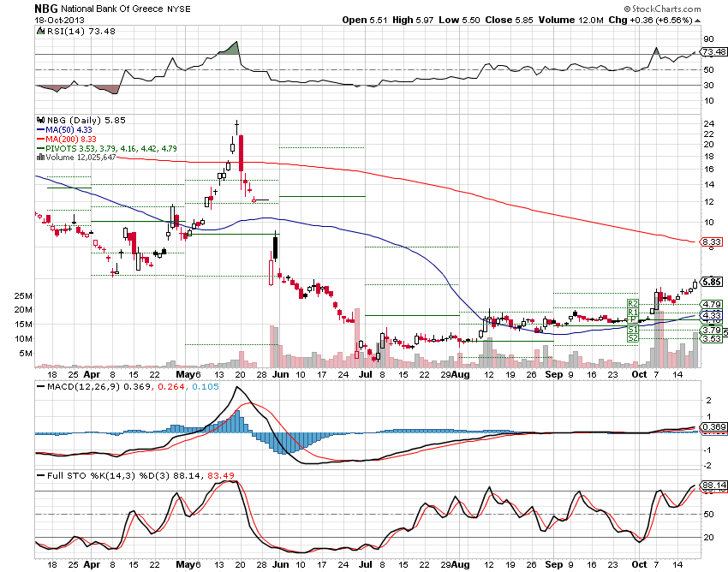Click the 0.369 MACD value tag on the axis

pyautogui.click(x=714, y=427)
